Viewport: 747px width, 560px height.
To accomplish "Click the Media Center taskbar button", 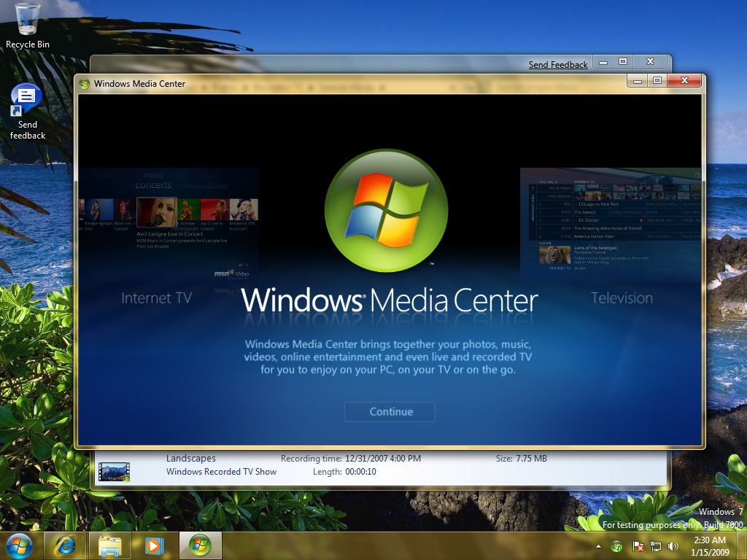I will pos(200,545).
